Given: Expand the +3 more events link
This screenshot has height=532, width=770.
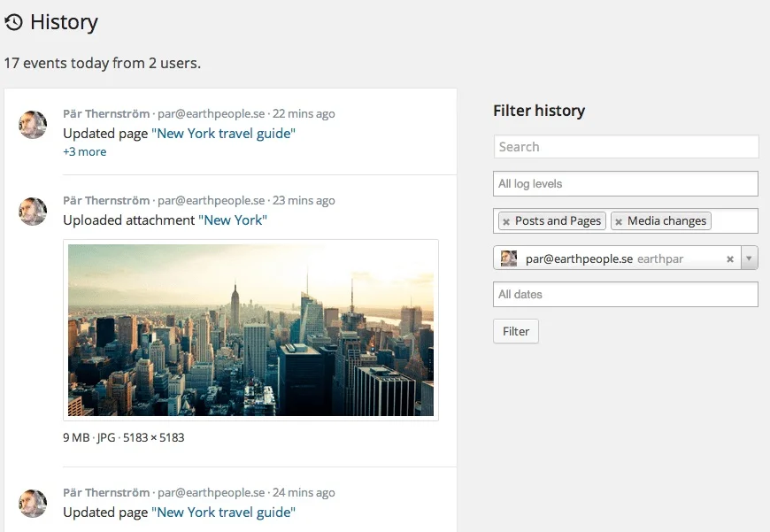Looking at the screenshot, I should (x=84, y=151).
